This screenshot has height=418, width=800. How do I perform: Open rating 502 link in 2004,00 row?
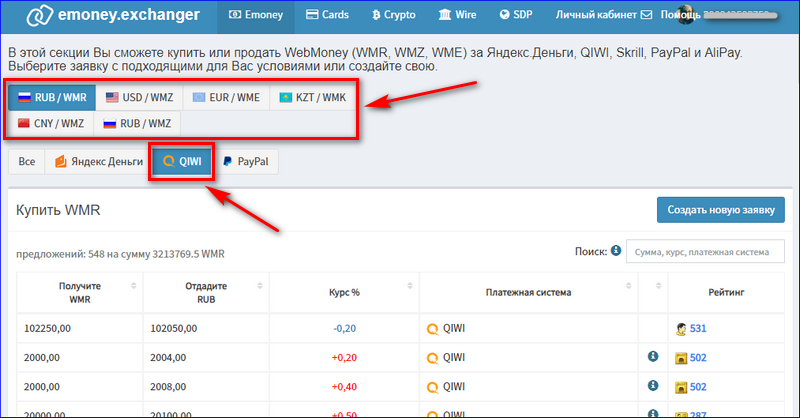pos(698,357)
